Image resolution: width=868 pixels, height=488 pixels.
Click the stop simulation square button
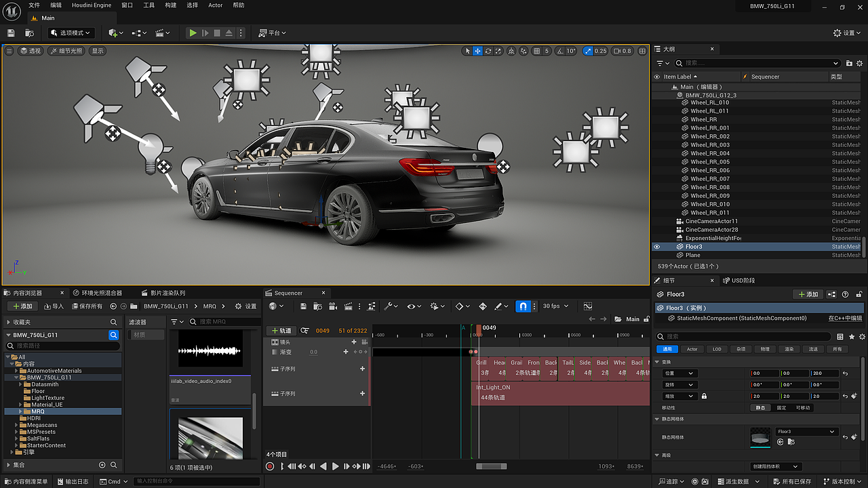217,33
